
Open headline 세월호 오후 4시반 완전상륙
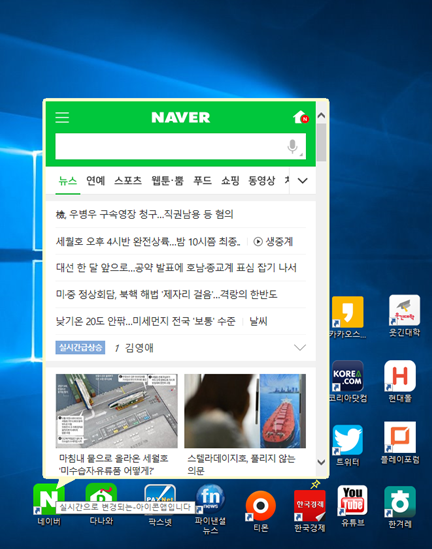[x=148, y=242]
